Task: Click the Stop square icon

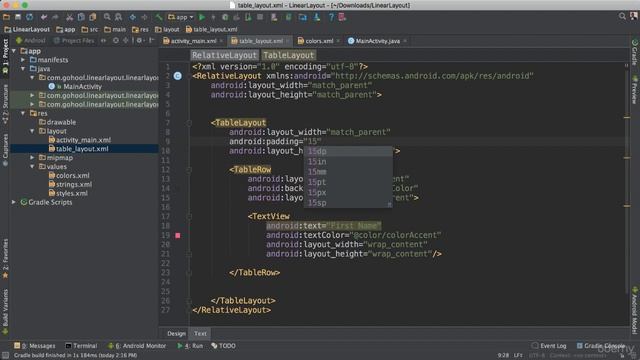Action: point(260,17)
